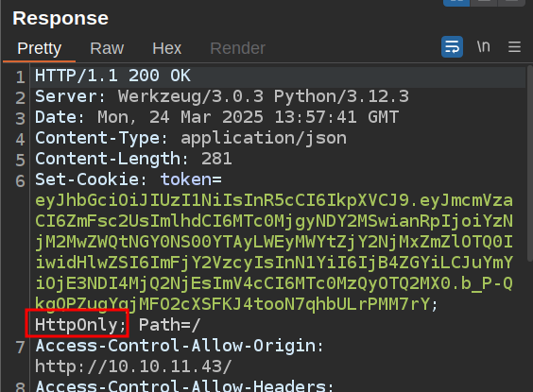The image size is (533, 392).
Task: View the response in the Hex tab
Action: point(166,48)
